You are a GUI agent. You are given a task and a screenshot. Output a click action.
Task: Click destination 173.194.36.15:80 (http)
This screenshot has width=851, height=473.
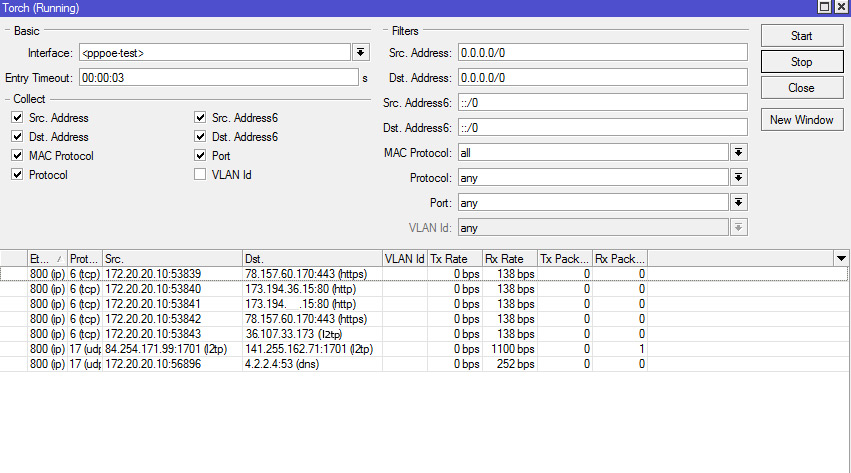point(300,289)
